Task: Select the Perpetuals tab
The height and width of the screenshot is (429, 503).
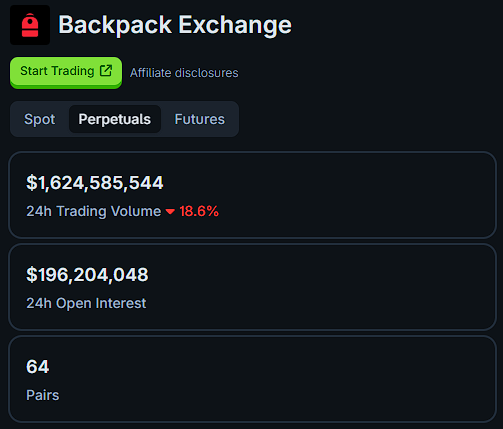Action: click(115, 119)
